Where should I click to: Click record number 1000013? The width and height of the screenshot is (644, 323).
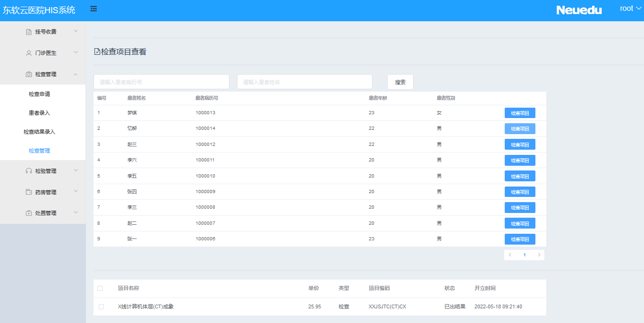(x=205, y=113)
